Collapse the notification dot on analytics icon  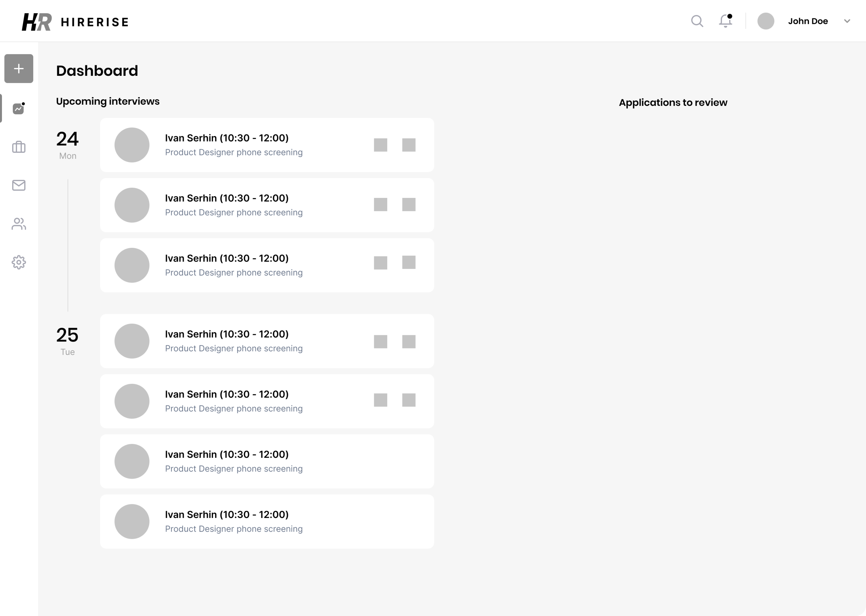pos(23,103)
